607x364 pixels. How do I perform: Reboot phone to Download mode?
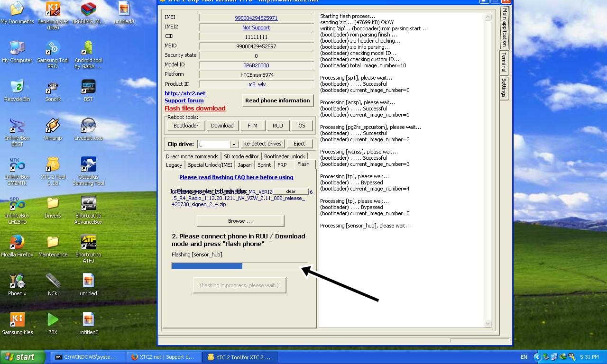222,126
